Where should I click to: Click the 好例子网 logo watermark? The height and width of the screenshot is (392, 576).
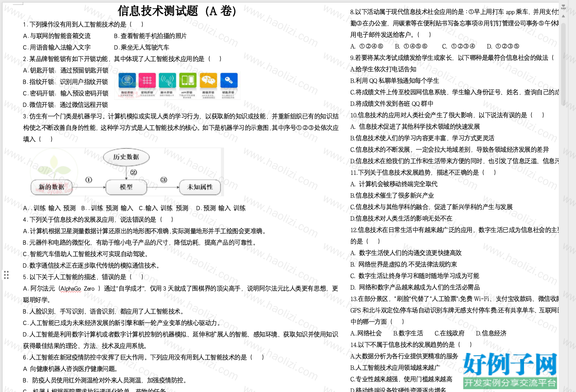click(x=510, y=370)
